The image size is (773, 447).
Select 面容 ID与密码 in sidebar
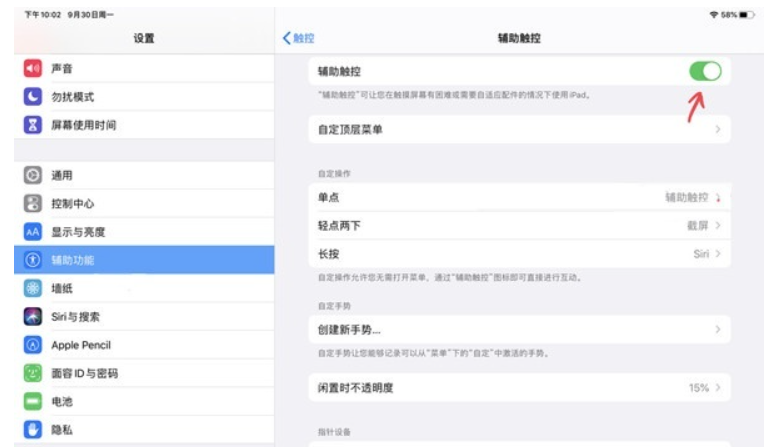(x=144, y=373)
